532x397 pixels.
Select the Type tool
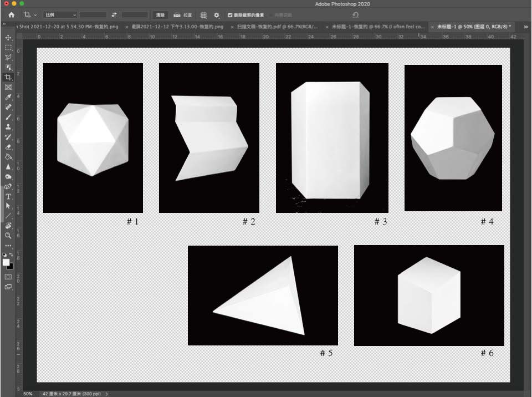(x=8, y=196)
